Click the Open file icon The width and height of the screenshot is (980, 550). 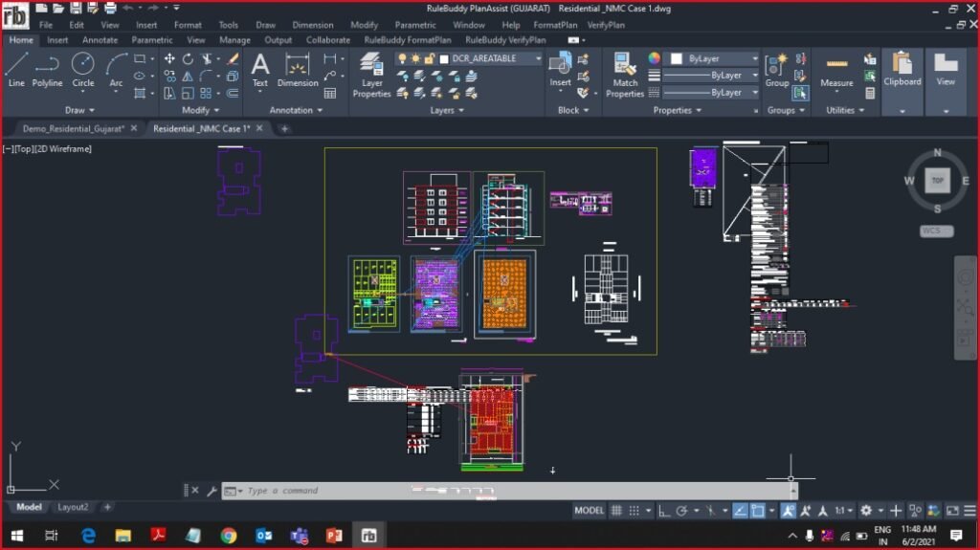click(58, 8)
